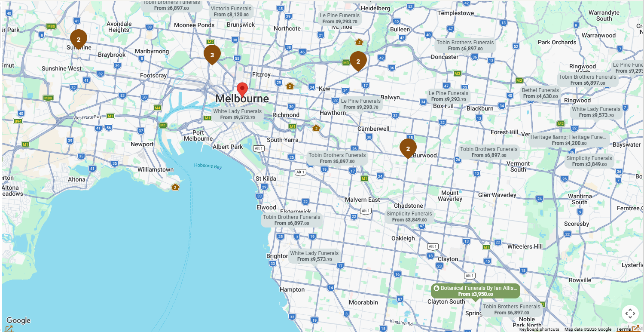Open the 2-listing cluster marker north of Kew
The width and height of the screenshot is (644, 332).
pyautogui.click(x=358, y=61)
